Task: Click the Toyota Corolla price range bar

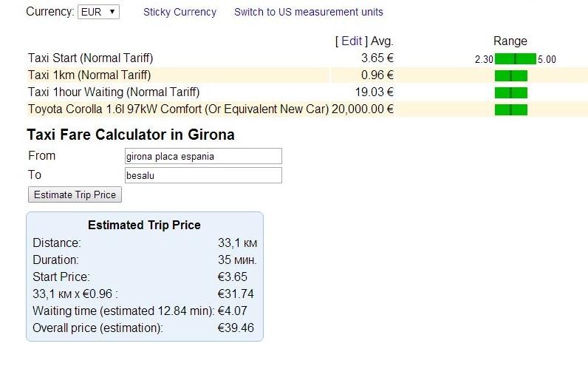Action: click(510, 109)
